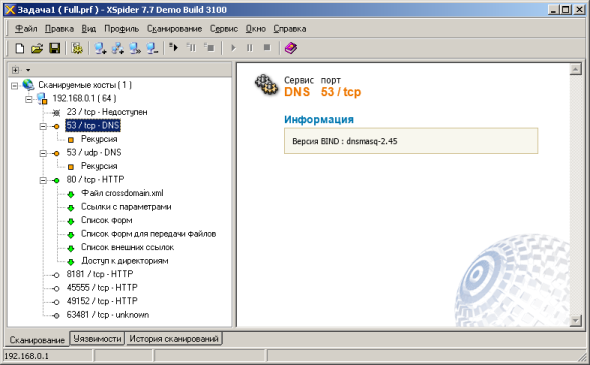Click the single Pause bars toolbar icon
The width and height of the screenshot is (590, 365).
pos(250,48)
